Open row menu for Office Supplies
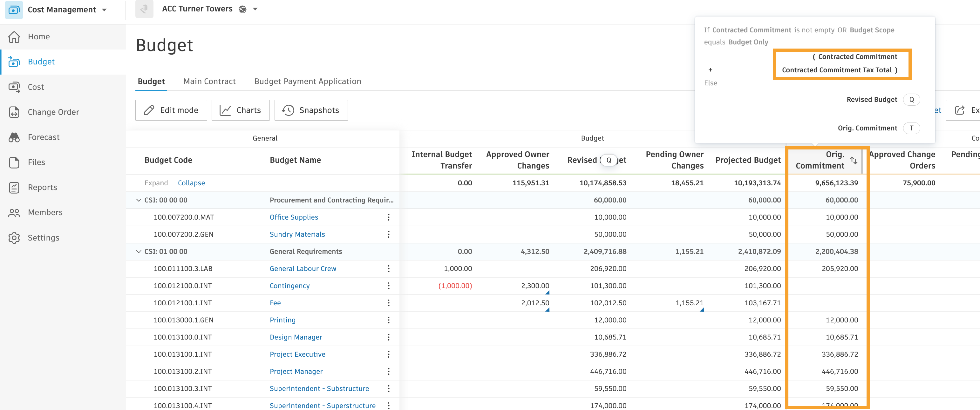The height and width of the screenshot is (410, 980). click(388, 217)
